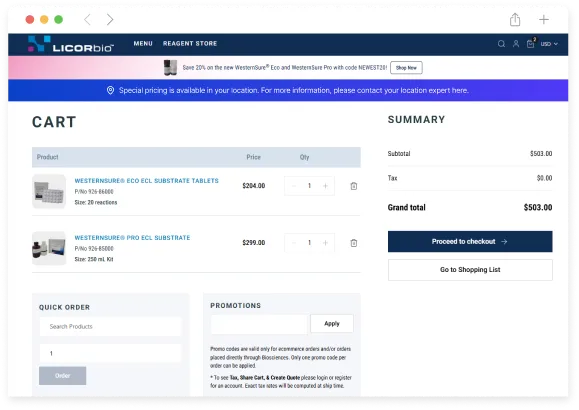
Task: Click the browser share icon
Action: [x=515, y=19]
